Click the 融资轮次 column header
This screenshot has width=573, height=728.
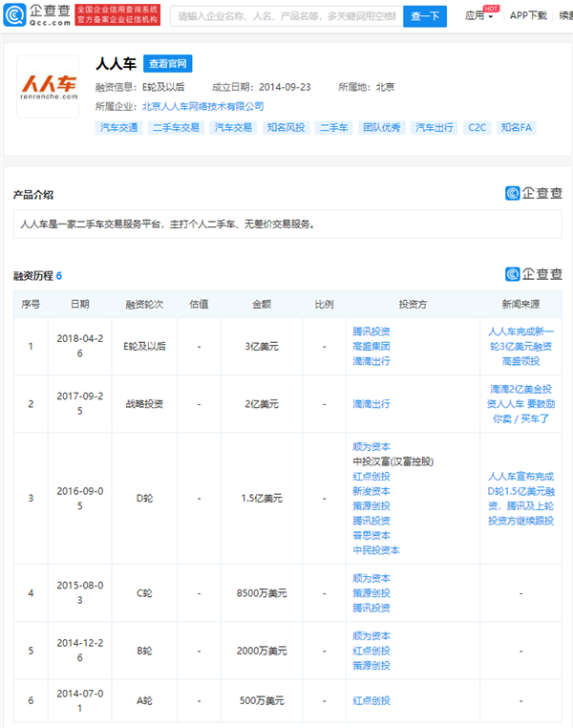[144, 305]
